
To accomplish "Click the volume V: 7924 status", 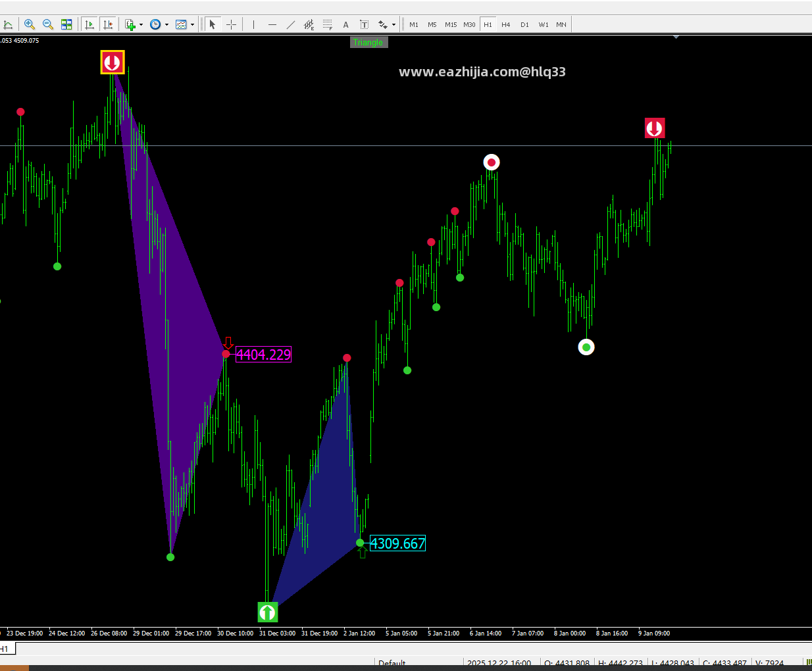I will [769, 663].
